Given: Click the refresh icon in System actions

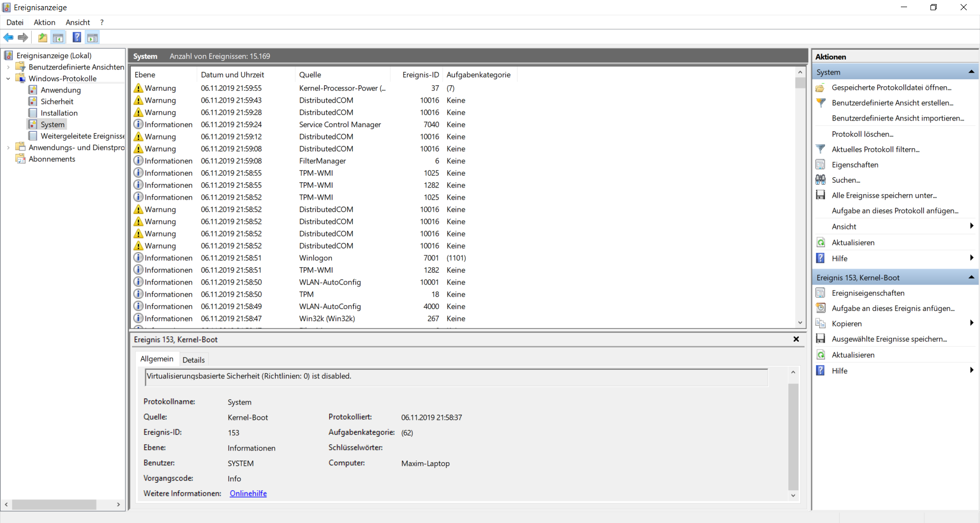Looking at the screenshot, I should pos(821,243).
